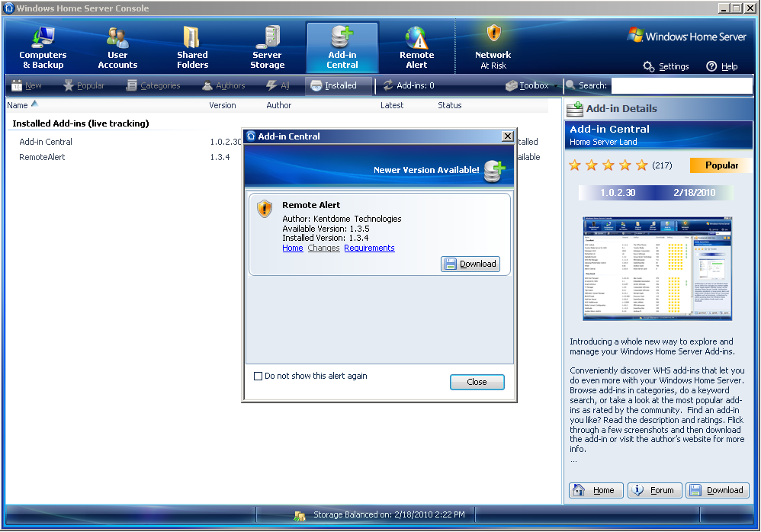This screenshot has height=532, width=761.
Task: Show Installed add-ins
Action: (x=339, y=85)
